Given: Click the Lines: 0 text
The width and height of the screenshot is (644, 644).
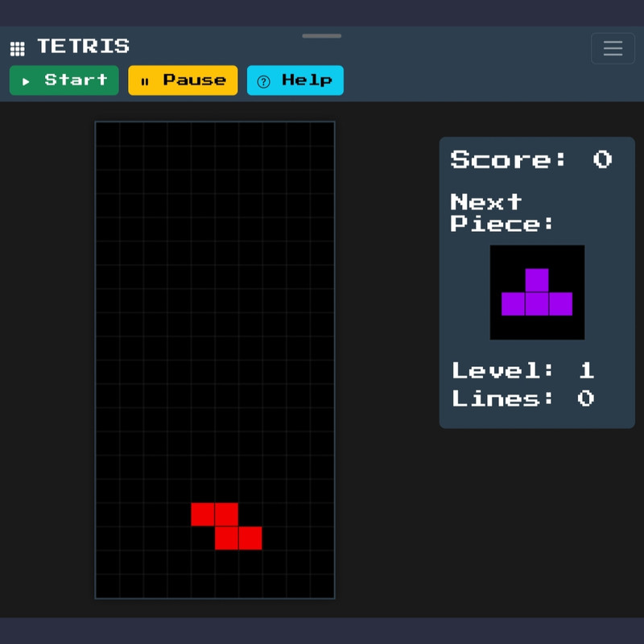Looking at the screenshot, I should pyautogui.click(x=523, y=398).
